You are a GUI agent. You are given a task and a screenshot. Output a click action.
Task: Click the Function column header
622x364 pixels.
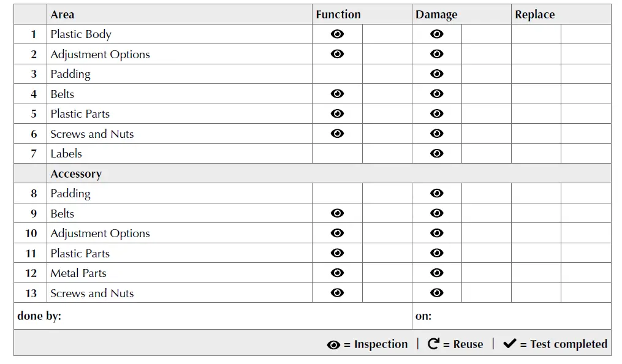pos(338,15)
